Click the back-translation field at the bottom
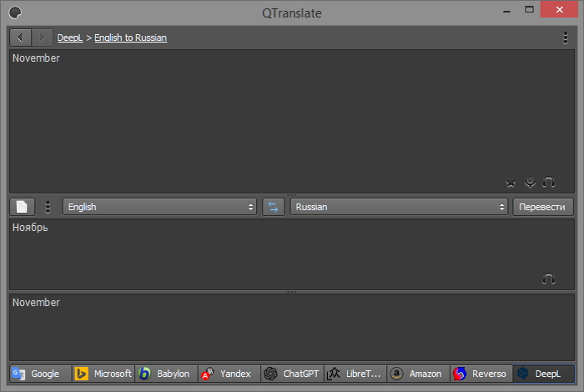Viewport: 584px width, 392px height. [x=292, y=327]
